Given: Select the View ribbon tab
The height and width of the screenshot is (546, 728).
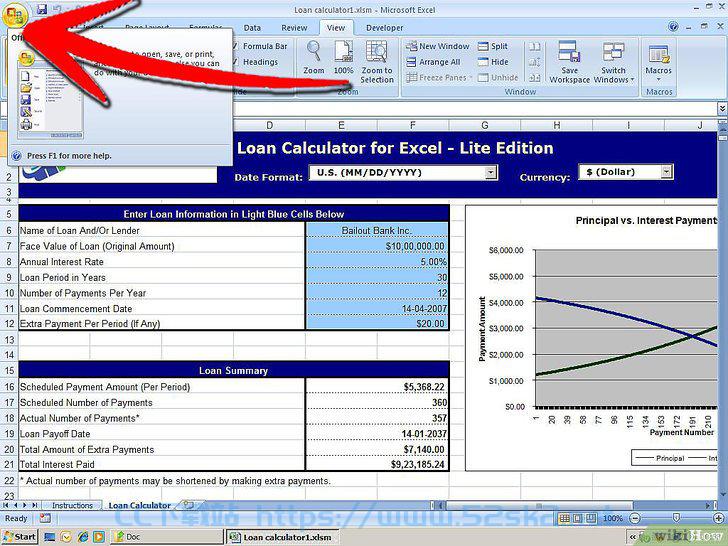Looking at the screenshot, I should (336, 28).
